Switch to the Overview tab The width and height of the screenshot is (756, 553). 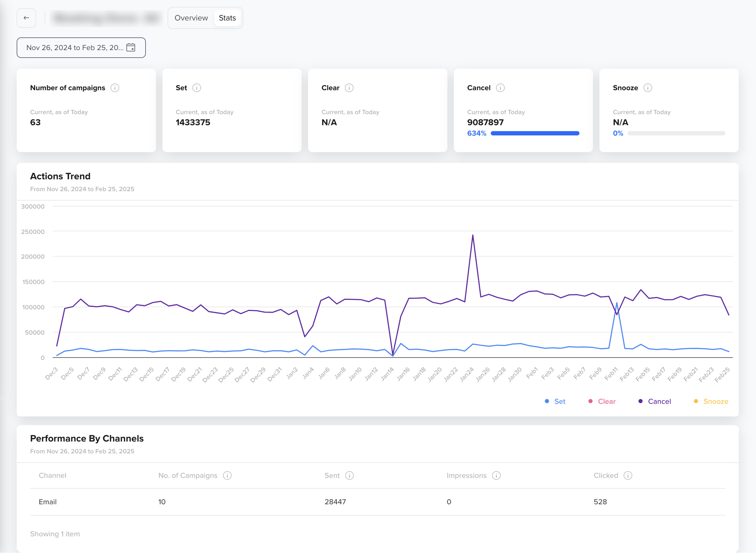point(191,18)
